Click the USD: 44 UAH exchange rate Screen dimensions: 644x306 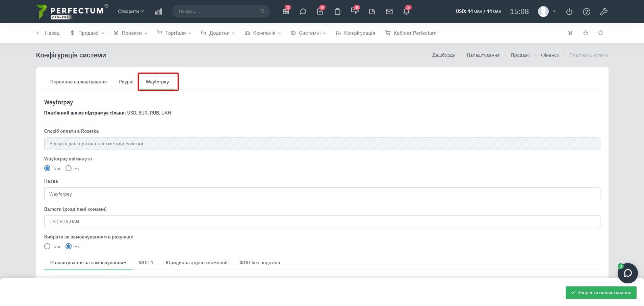click(x=478, y=11)
